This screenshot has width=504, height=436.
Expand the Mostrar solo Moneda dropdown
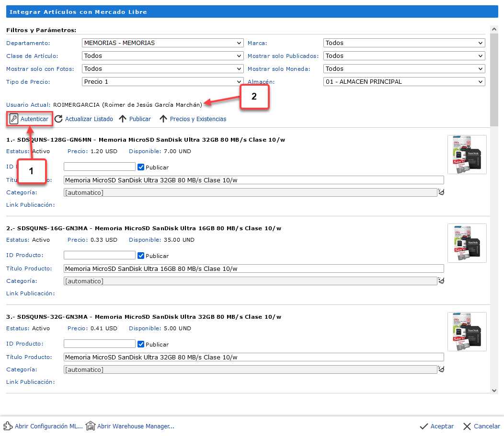click(404, 69)
